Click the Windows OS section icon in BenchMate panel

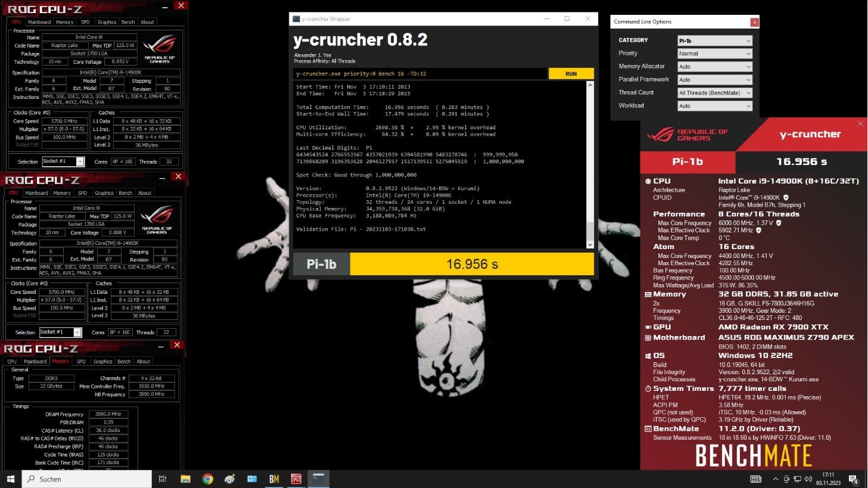click(648, 356)
